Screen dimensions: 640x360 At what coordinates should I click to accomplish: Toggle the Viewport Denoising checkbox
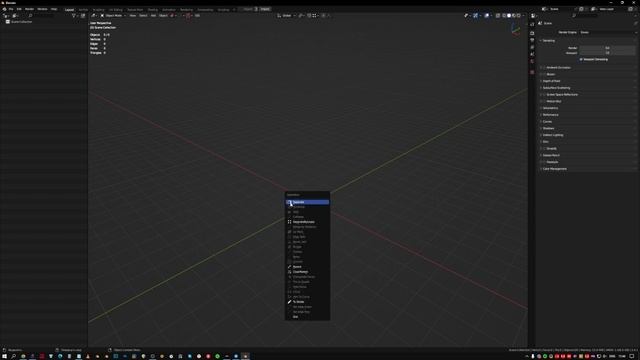coord(581,60)
